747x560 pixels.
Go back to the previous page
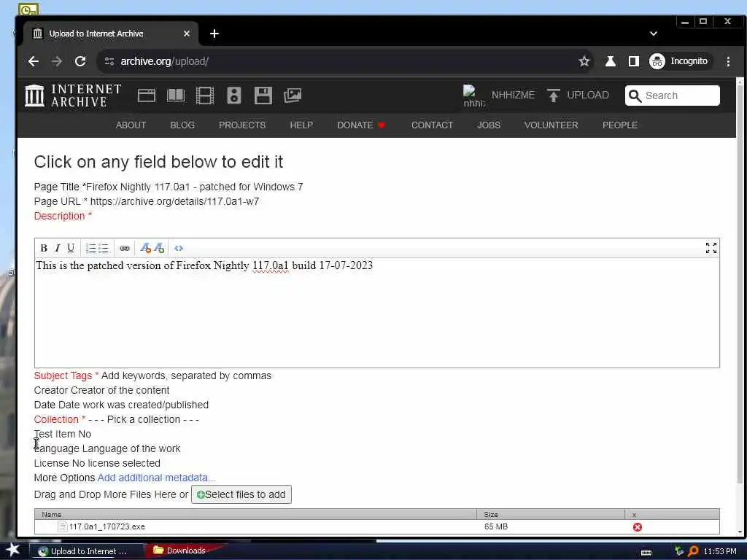click(x=34, y=61)
